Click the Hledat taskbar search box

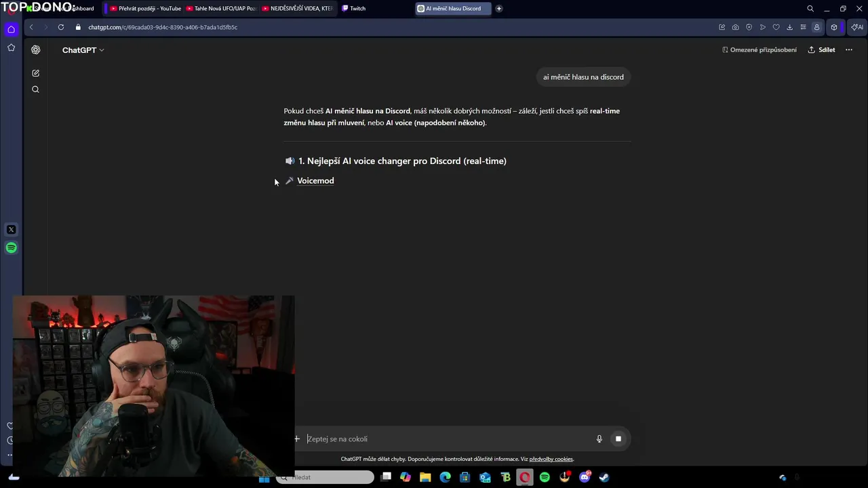click(325, 477)
